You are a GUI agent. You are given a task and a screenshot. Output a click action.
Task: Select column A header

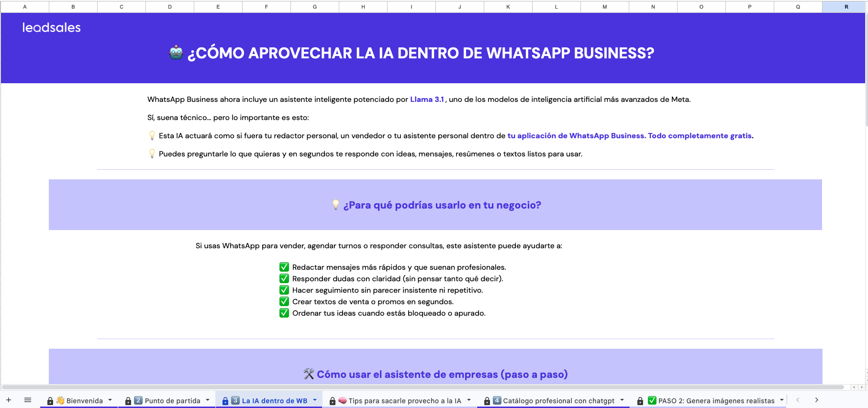tap(25, 7)
